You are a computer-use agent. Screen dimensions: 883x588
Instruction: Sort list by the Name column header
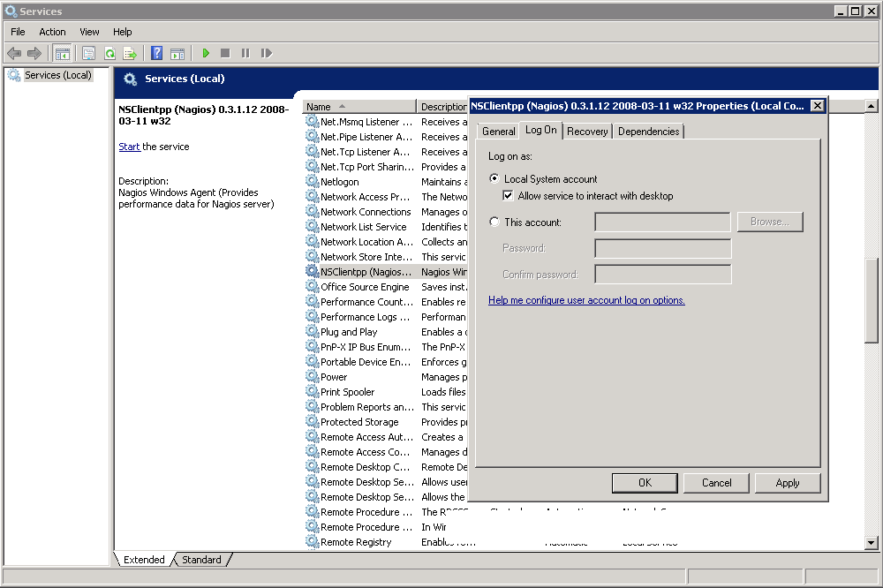[359, 107]
